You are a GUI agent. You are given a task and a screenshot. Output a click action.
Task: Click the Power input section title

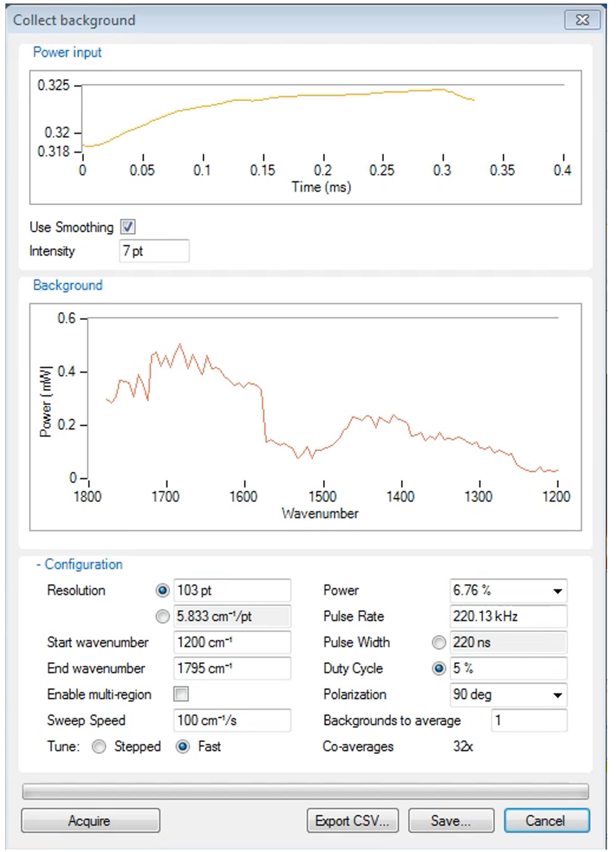pyautogui.click(x=67, y=52)
